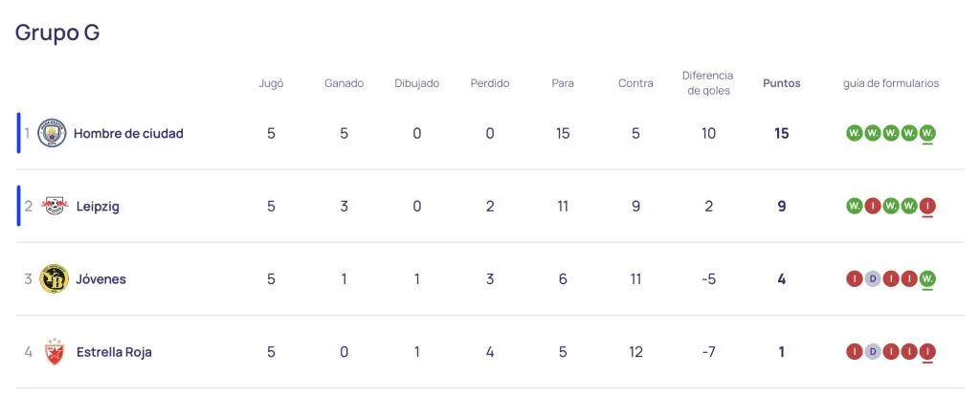
Task: Sort the table by Puntos column
Action: 781,83
